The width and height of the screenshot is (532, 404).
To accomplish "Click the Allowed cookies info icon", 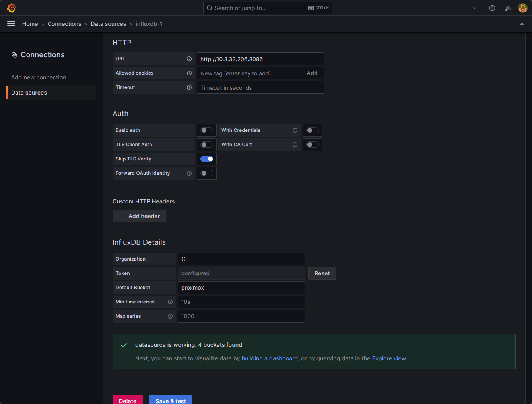I will (x=189, y=73).
